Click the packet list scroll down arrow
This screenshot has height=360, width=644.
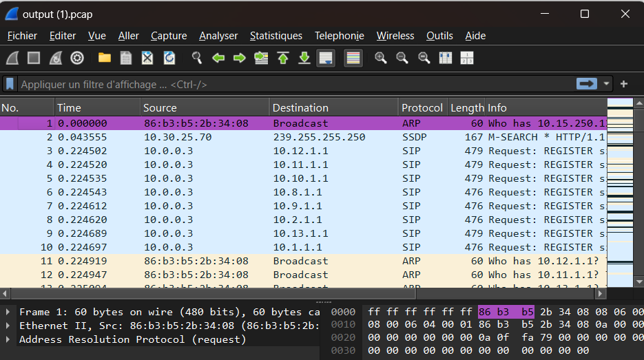coord(639,282)
